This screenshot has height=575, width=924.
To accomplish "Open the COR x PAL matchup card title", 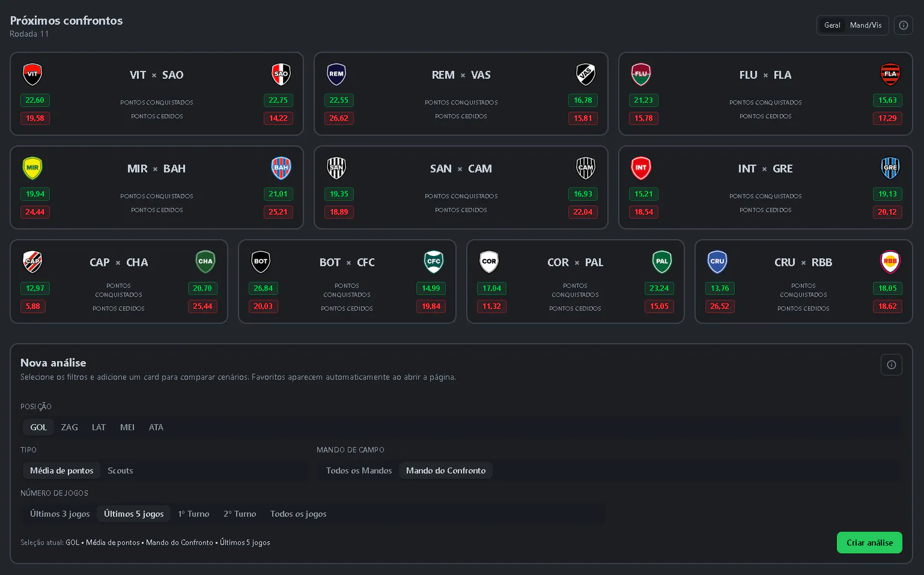I will point(576,263).
